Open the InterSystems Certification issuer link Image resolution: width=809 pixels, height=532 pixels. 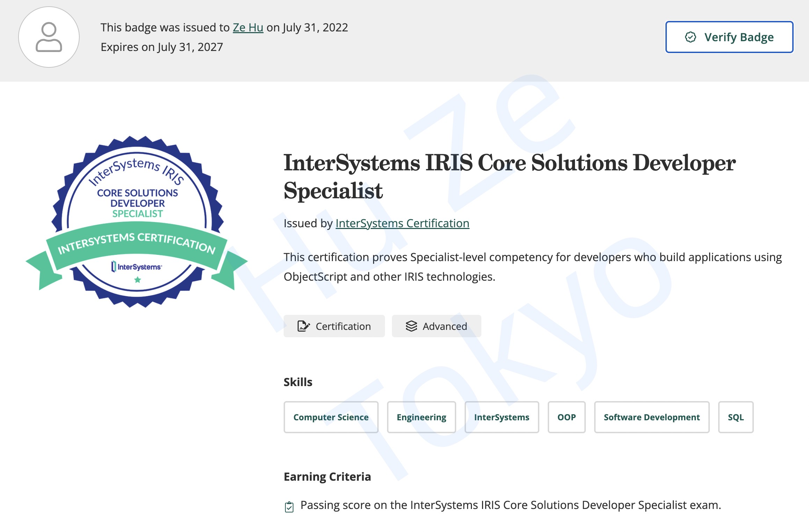coord(402,223)
